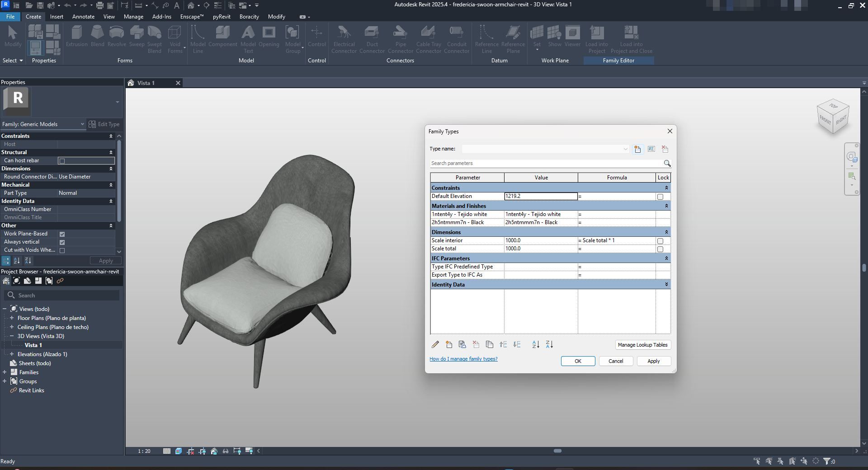Screen dimensions: 868x470
Task: Collapse Materials and Finishes group
Action: (666, 206)
